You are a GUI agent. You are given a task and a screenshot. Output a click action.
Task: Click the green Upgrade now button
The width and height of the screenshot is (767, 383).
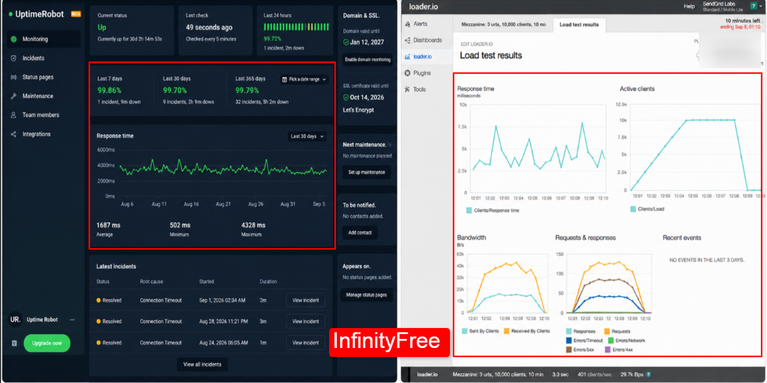click(x=47, y=343)
